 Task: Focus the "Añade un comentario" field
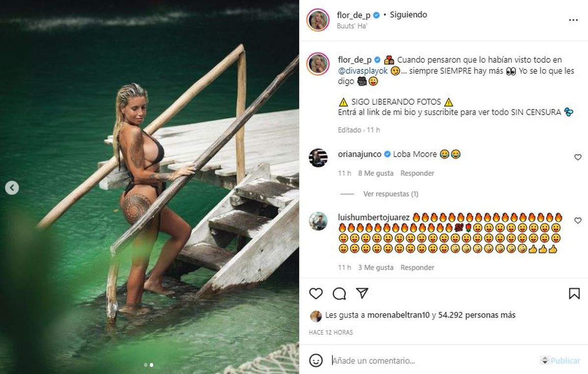(431, 361)
